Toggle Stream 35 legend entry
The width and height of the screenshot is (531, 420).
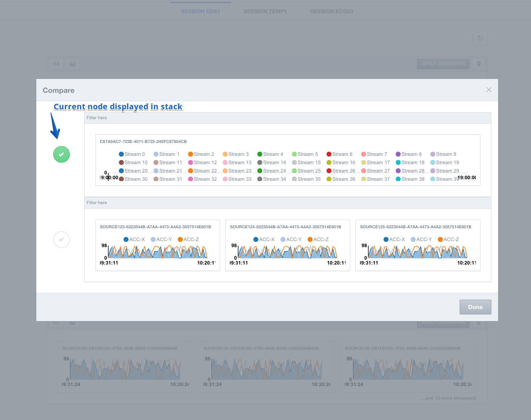click(x=306, y=179)
